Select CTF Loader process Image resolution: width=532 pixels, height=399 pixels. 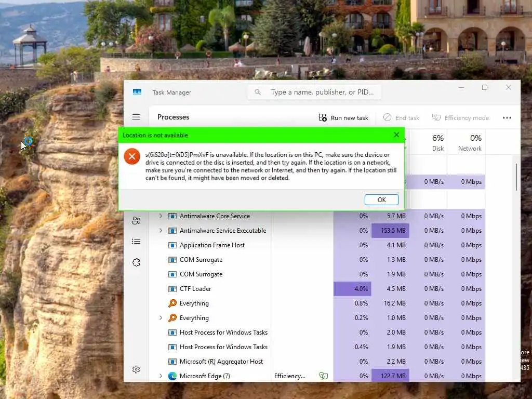click(x=195, y=289)
